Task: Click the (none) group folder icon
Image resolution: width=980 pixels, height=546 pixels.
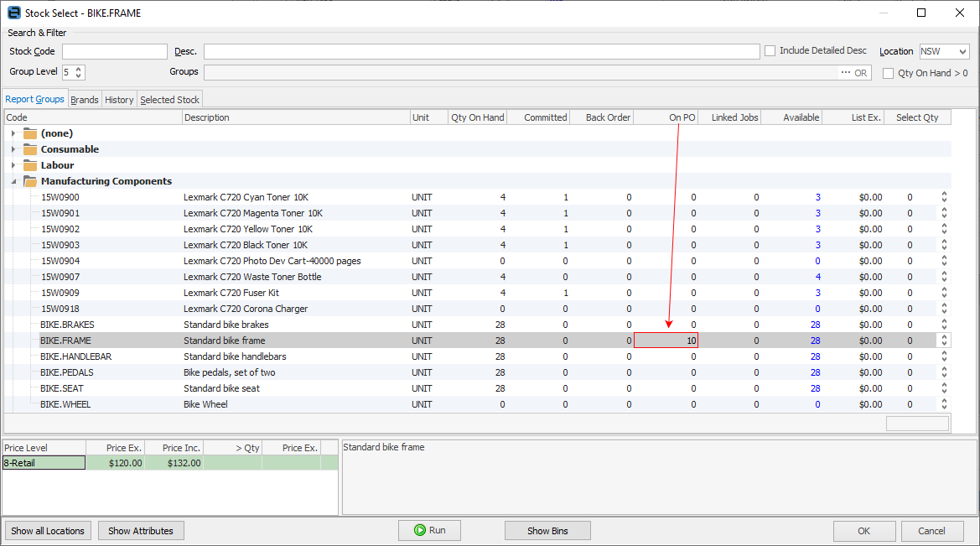Action: 30,133
